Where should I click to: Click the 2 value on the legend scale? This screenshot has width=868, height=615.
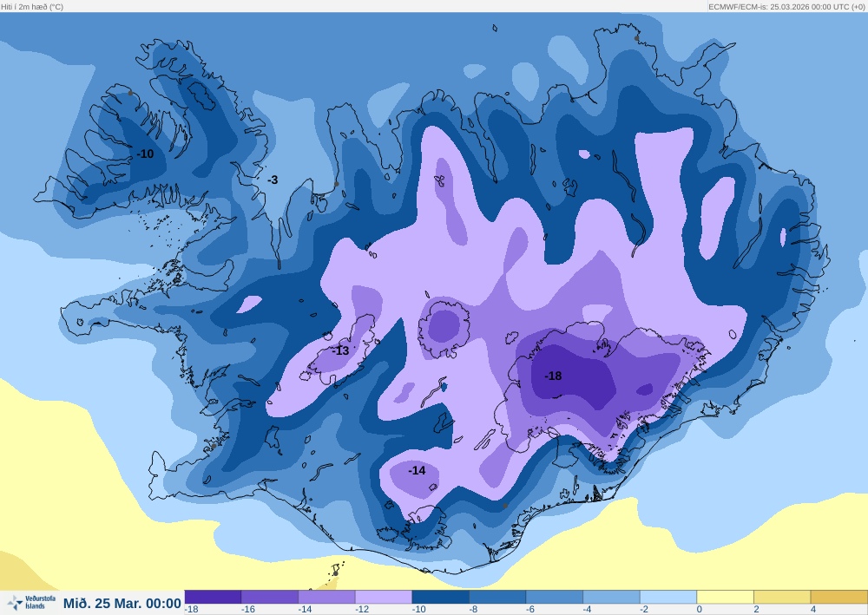tap(757, 610)
